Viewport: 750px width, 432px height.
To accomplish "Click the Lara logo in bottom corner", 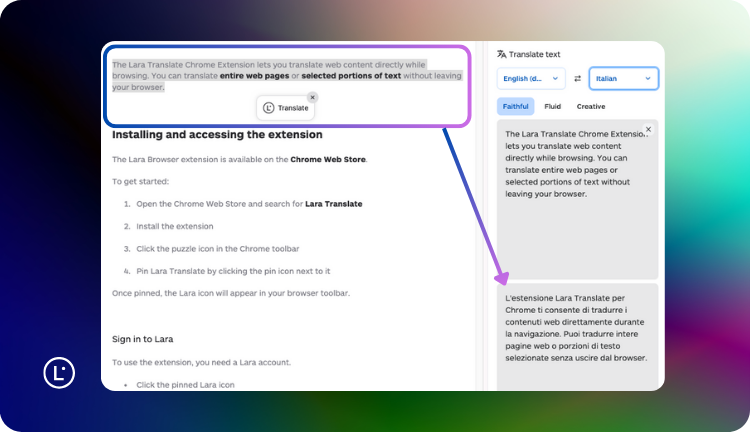I will coord(59,373).
